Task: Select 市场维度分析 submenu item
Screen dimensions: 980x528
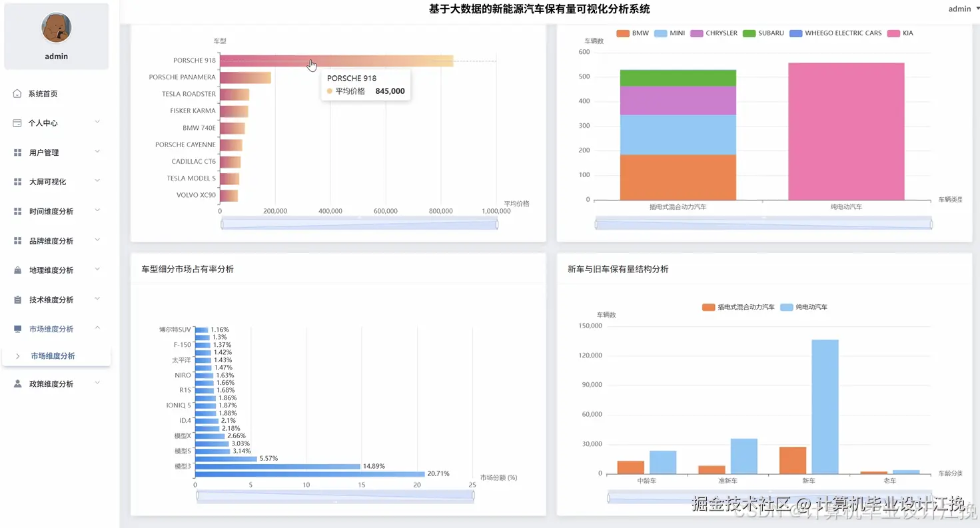Action: point(57,356)
